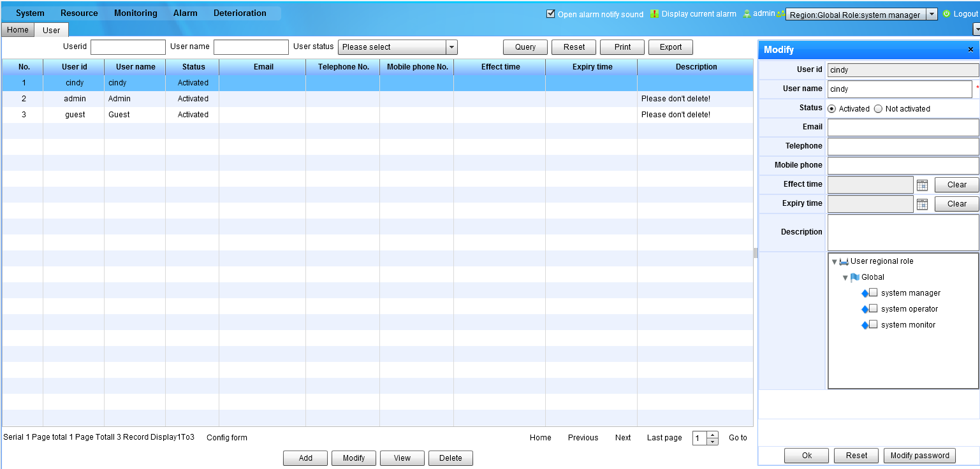Click Ok in the Modify panel
This screenshot has height=469, width=980.
coord(807,456)
